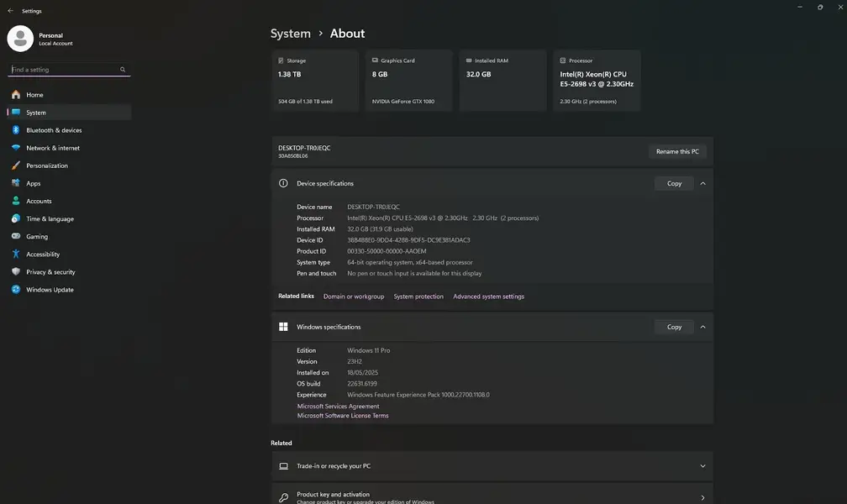
Task: Click the Time & language globe icon
Action: click(16, 218)
